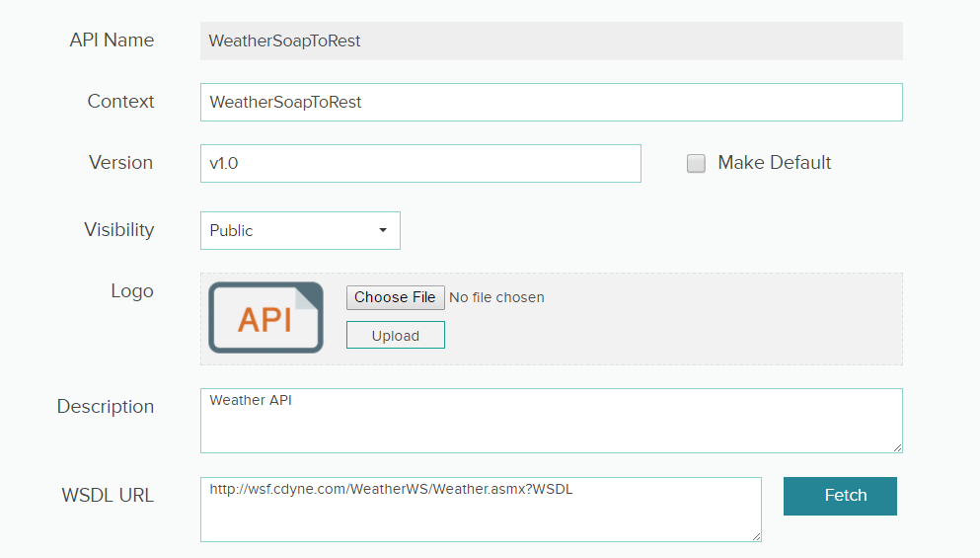Grab the Description box resize handle
Viewport: 980px width, 558px height.
(897, 447)
